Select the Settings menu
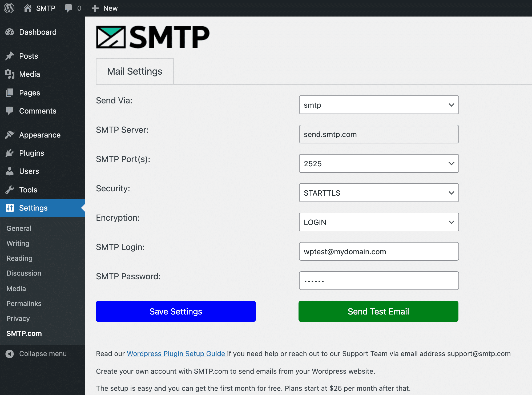This screenshot has height=395, width=532. tap(43, 208)
